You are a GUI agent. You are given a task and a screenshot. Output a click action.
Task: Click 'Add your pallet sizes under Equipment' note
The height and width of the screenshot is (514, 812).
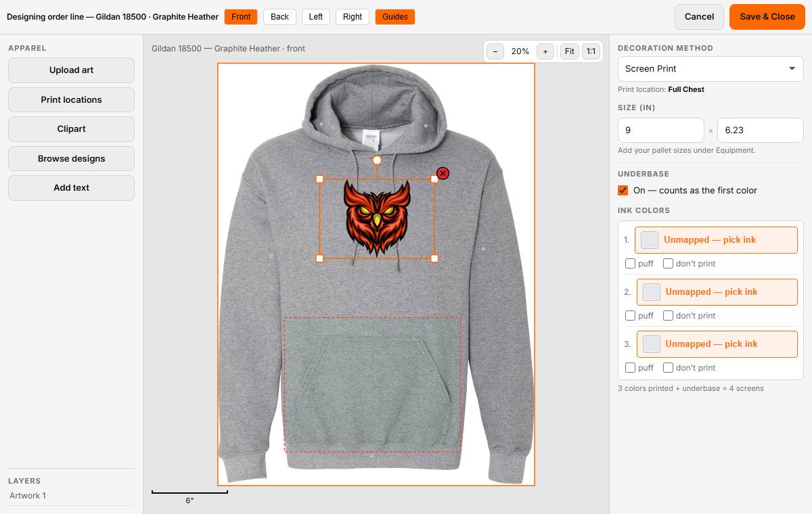pyautogui.click(x=686, y=151)
